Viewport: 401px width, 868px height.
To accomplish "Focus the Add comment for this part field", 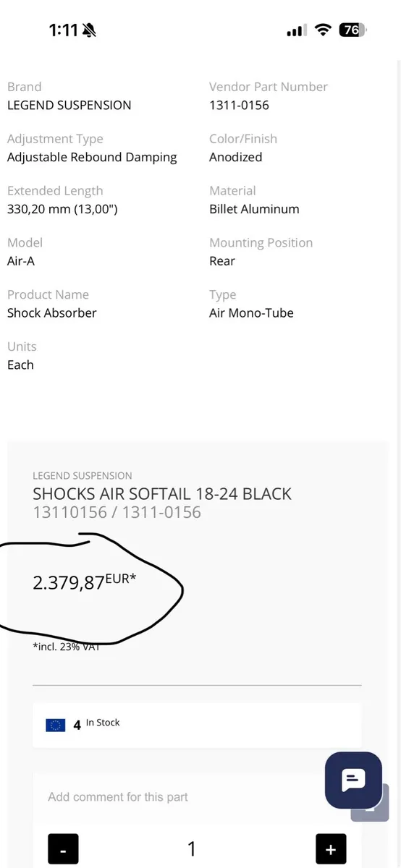I will click(x=192, y=797).
